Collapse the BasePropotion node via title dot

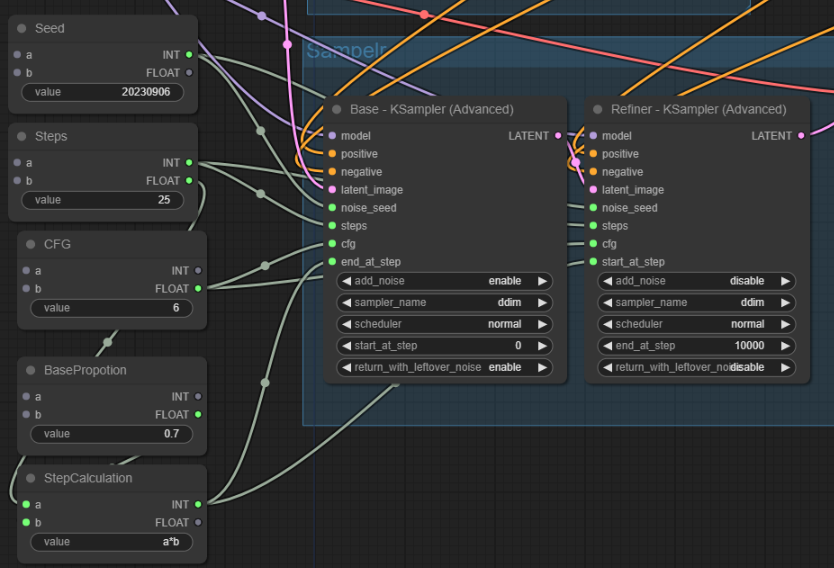click(31, 370)
